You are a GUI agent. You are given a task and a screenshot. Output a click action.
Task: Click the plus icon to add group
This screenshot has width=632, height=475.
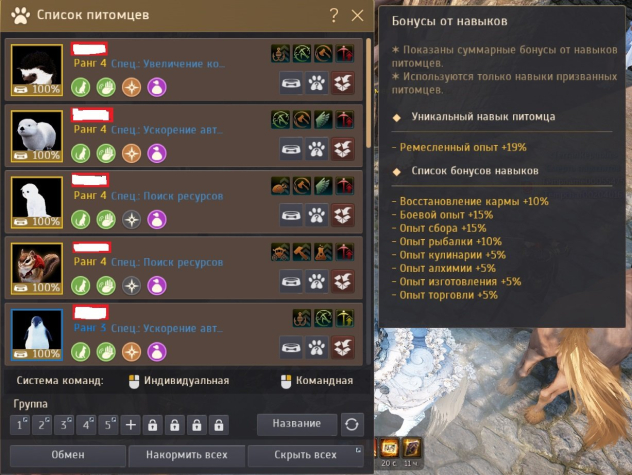pos(131,425)
